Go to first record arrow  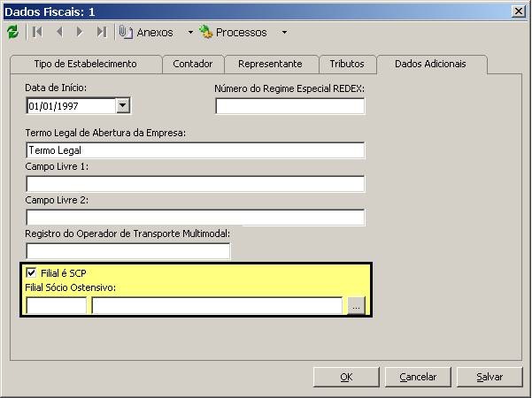tap(37, 32)
